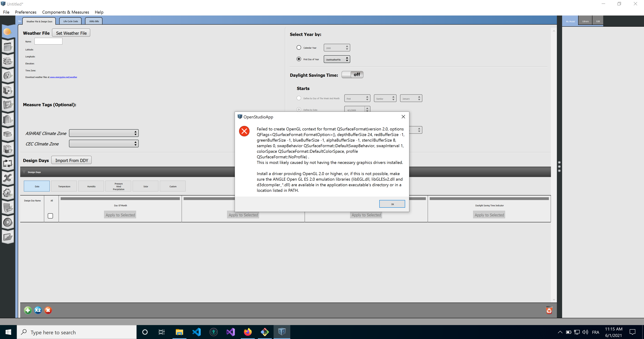The image size is (644, 339).
Task: Open the ASHRAE Climate Zone dropdown
Action: (x=103, y=133)
